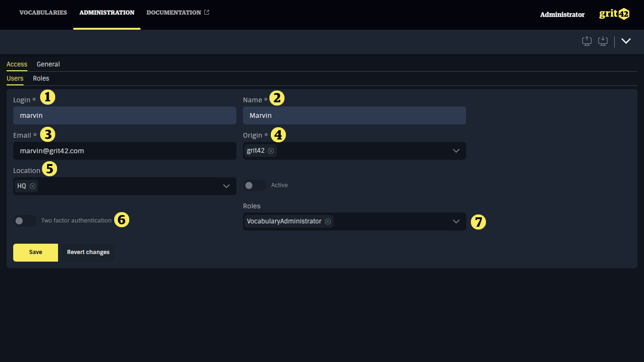Remove the VocabularyAdministrator role tag

[328, 221]
